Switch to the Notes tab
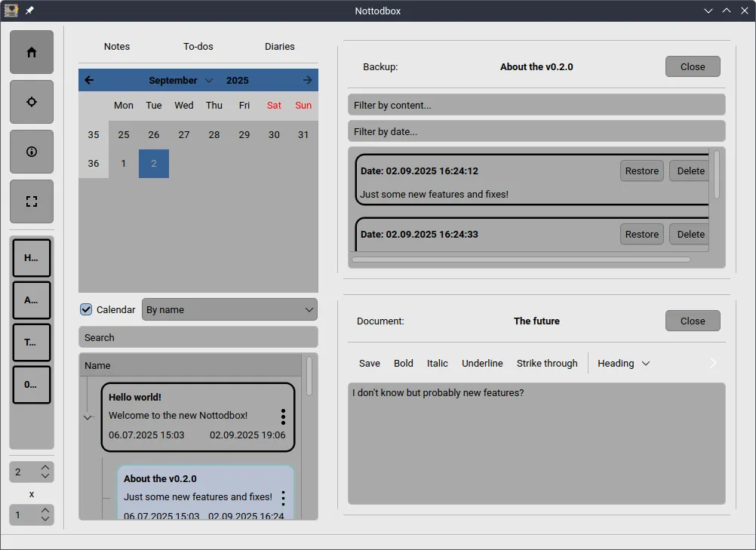Screen dimensions: 756x550 pyautogui.click(x=117, y=46)
